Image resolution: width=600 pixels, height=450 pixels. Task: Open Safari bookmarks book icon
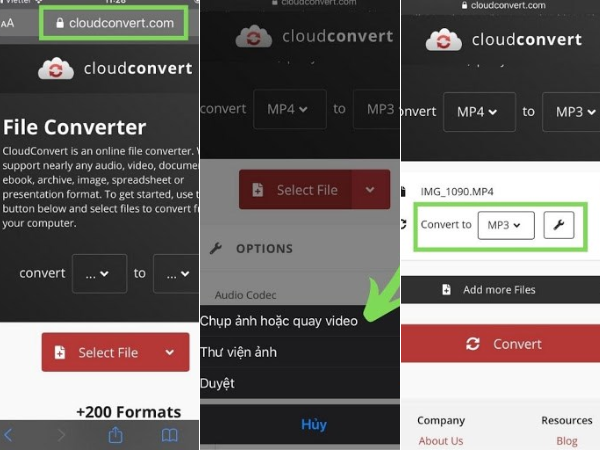pyautogui.click(x=170, y=435)
